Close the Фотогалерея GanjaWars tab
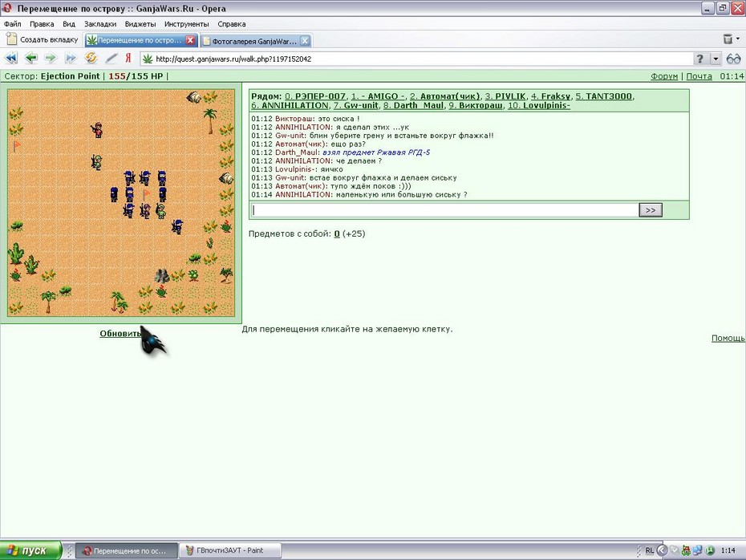Image resolution: width=746 pixels, height=560 pixels. 305,41
